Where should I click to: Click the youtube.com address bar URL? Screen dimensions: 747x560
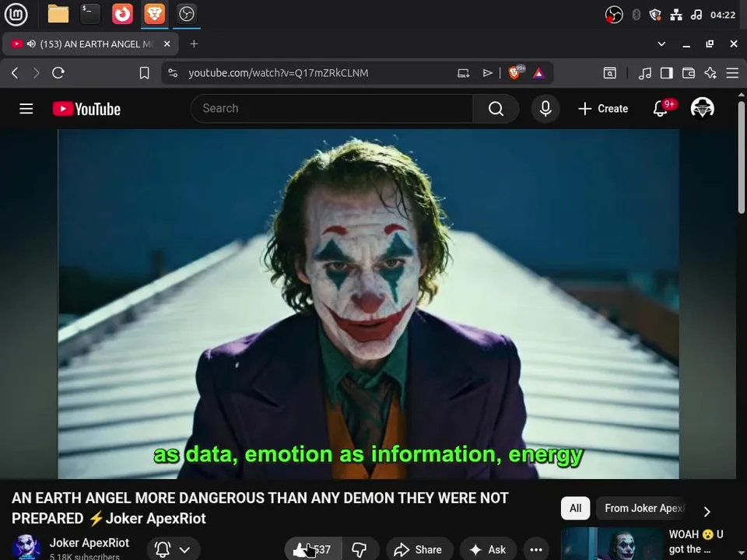pos(279,73)
